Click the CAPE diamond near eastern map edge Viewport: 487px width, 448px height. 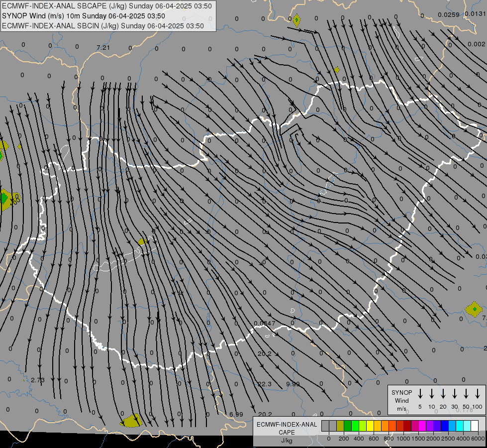[x=474, y=309]
